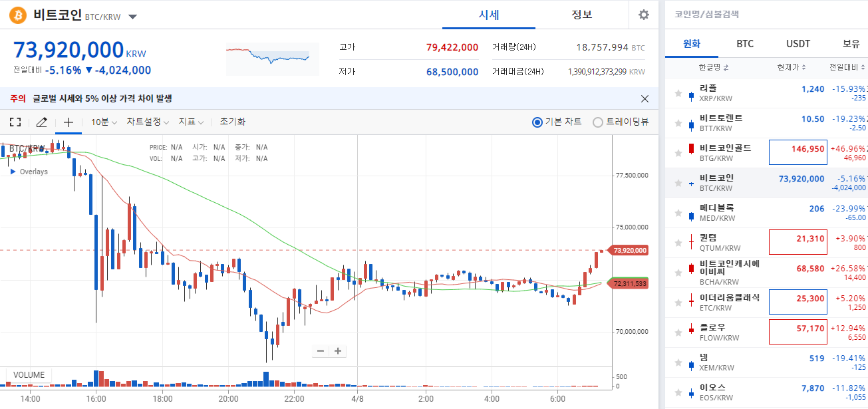This screenshot has width=868, height=409.
Task: Select the pencil drawing tool
Action: pyautogui.click(x=41, y=122)
